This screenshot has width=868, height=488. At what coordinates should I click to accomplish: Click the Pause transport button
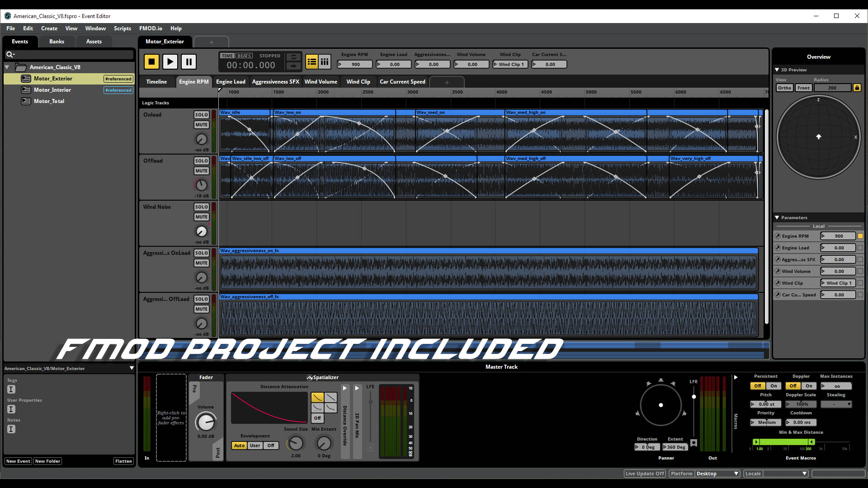pyautogui.click(x=189, y=61)
